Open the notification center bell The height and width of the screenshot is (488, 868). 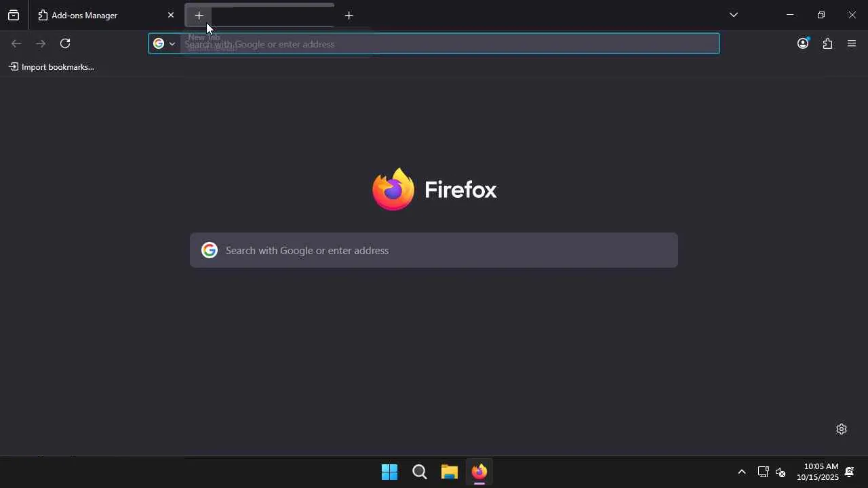(x=850, y=472)
